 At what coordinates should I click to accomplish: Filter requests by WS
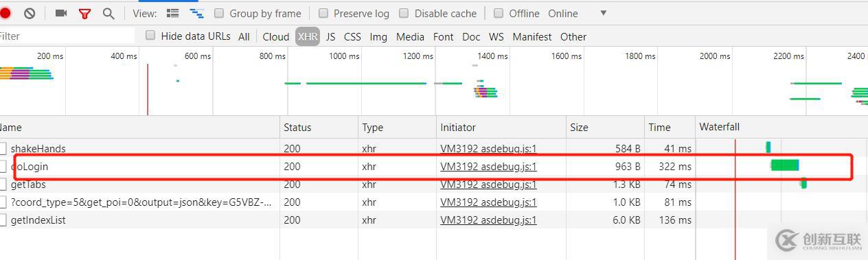(496, 36)
